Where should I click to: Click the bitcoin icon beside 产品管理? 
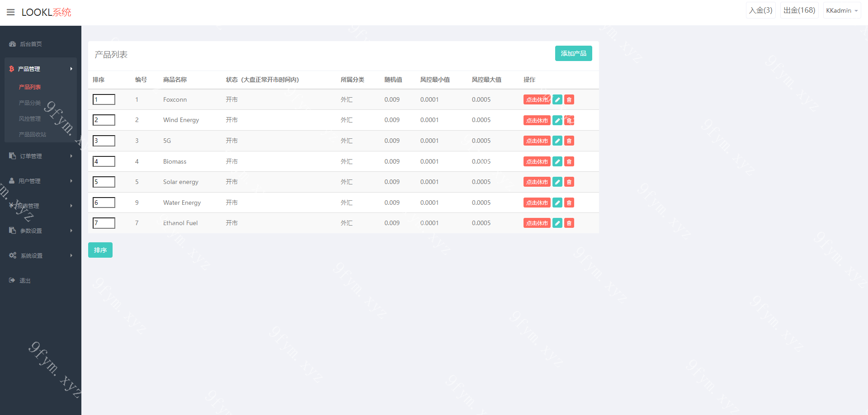tap(12, 69)
